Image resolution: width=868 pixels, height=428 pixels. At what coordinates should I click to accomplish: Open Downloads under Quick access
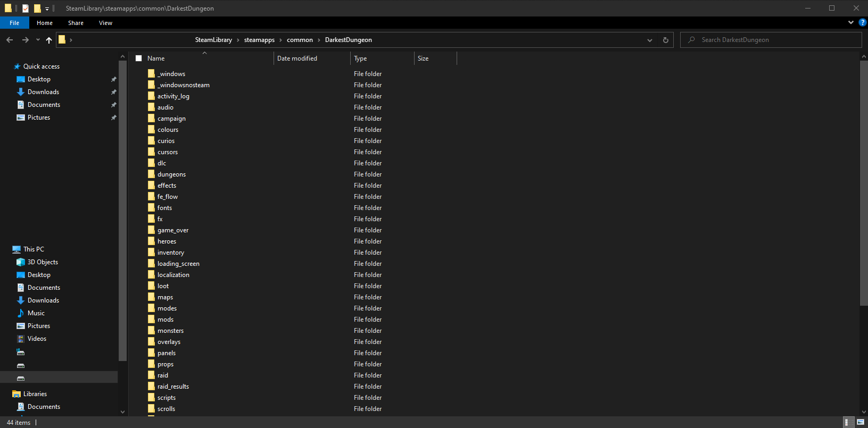[43, 92]
